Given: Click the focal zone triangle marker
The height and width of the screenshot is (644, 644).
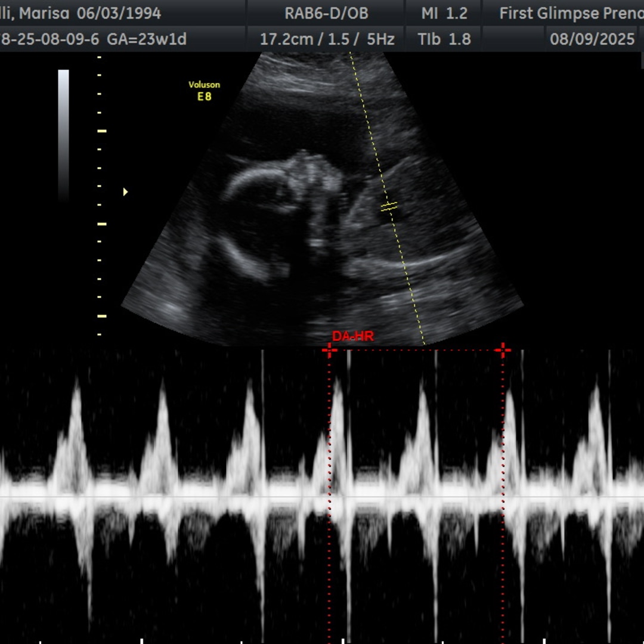Looking at the screenshot, I should pyautogui.click(x=125, y=192).
